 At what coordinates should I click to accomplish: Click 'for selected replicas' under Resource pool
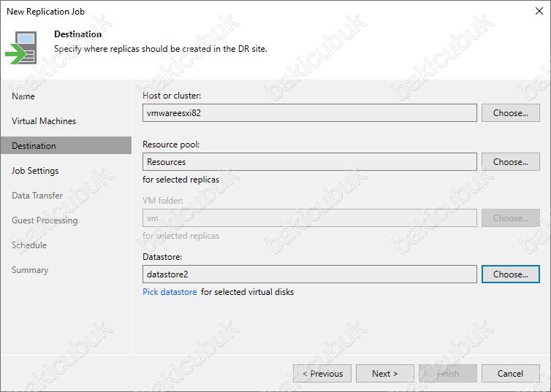[180, 180]
